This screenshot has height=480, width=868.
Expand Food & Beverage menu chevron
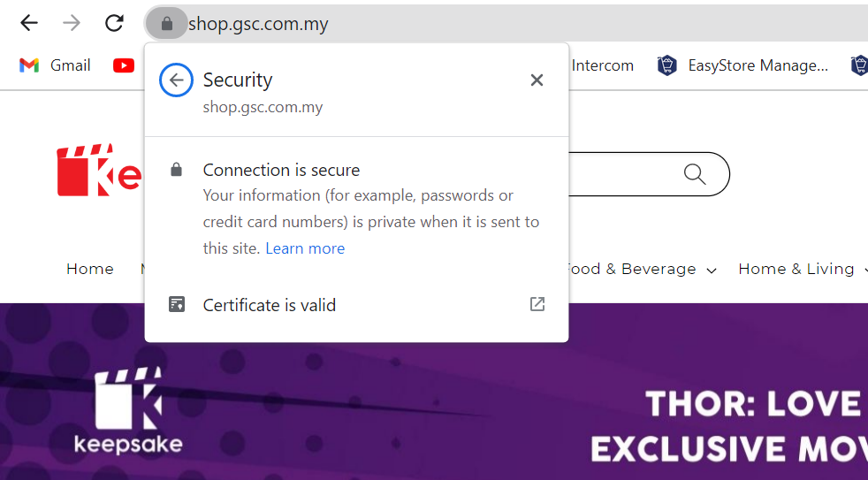coord(712,270)
